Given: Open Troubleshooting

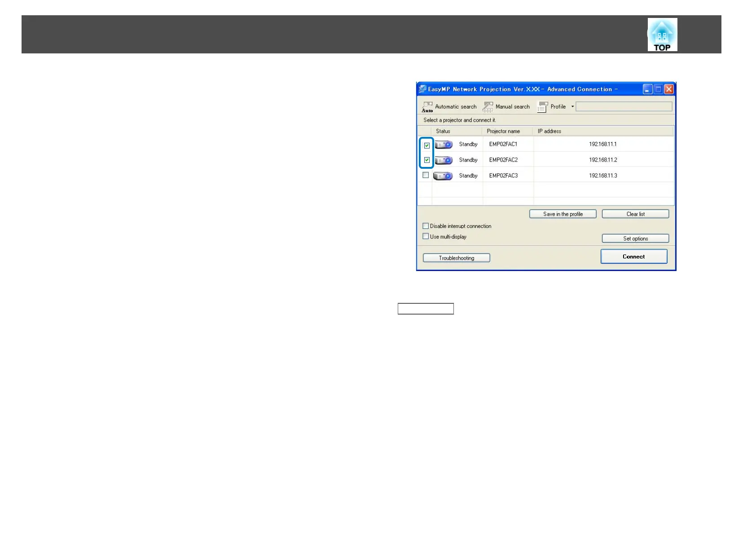Looking at the screenshot, I should (x=457, y=258).
